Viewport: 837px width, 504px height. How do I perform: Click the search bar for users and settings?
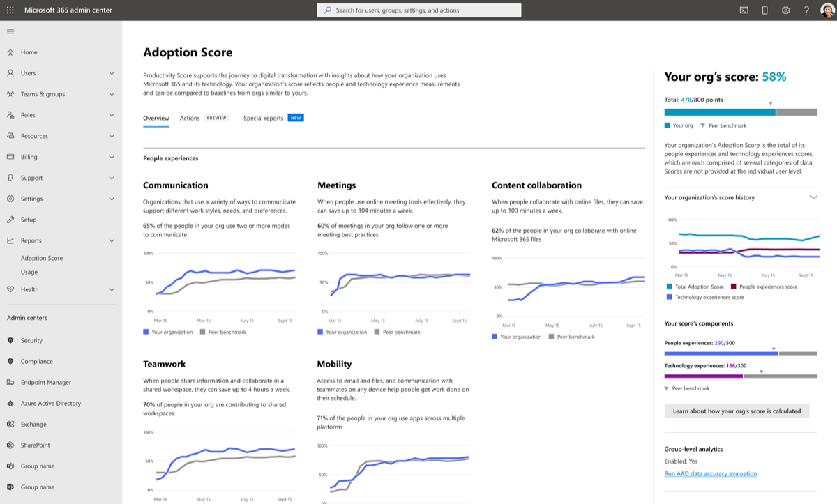(x=419, y=10)
